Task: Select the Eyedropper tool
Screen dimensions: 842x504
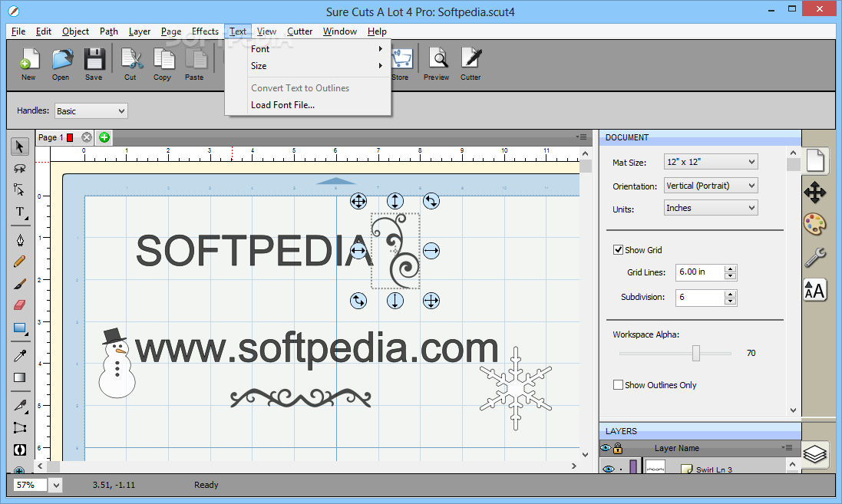Action: point(20,355)
